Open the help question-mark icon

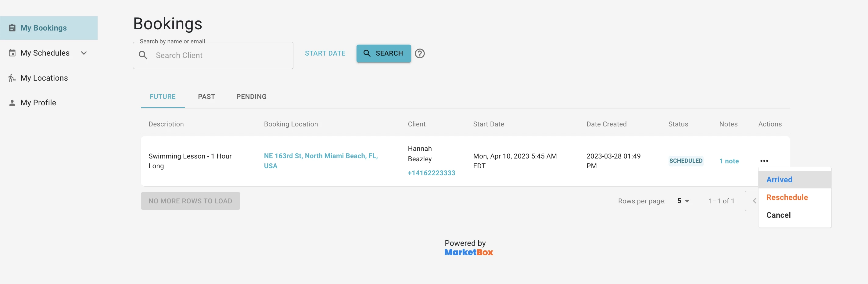[x=420, y=53]
